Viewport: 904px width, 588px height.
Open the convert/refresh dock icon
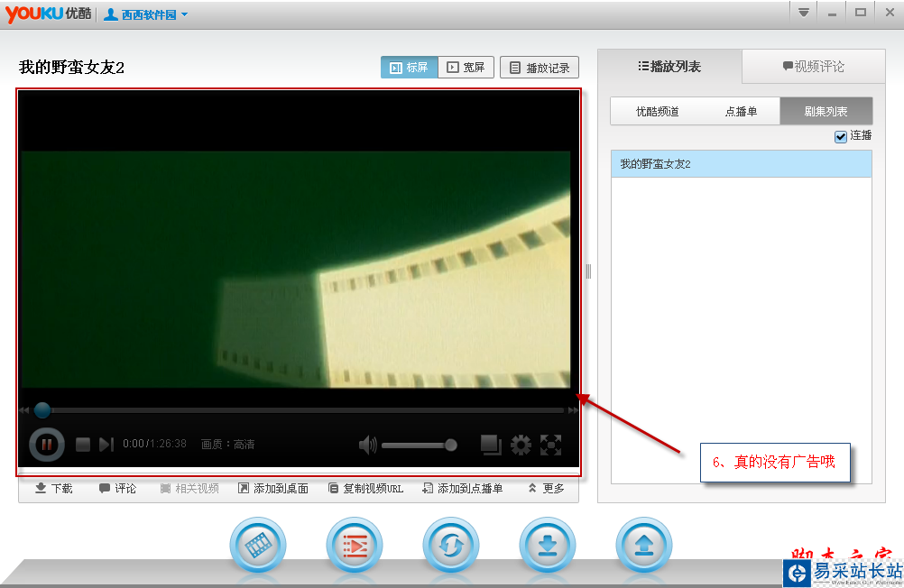tap(451, 545)
